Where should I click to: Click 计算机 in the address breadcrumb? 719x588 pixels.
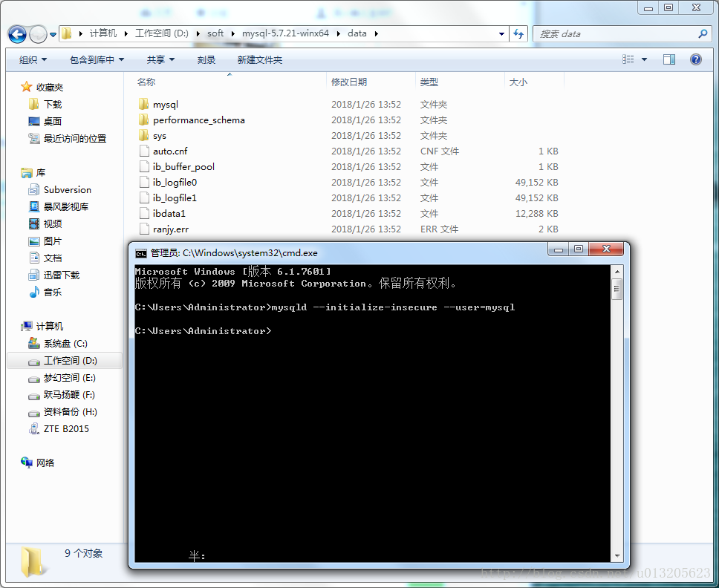click(x=103, y=33)
